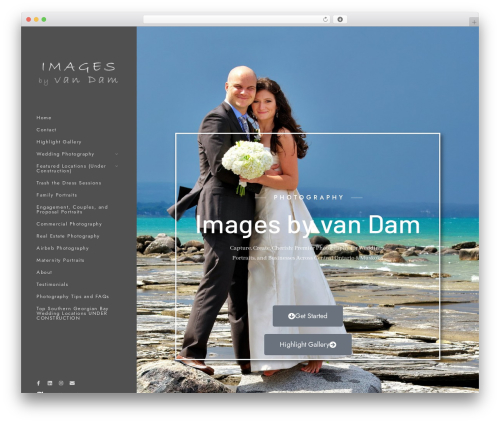
Task: Open the Facebook social icon
Action: 38,383
